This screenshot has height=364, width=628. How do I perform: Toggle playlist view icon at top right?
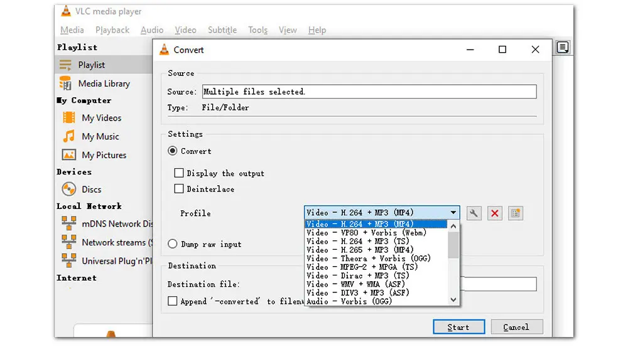(x=563, y=48)
